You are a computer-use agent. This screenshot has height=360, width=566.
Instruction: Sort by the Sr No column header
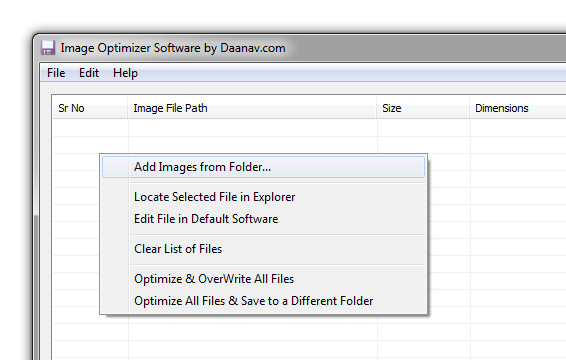pos(90,108)
